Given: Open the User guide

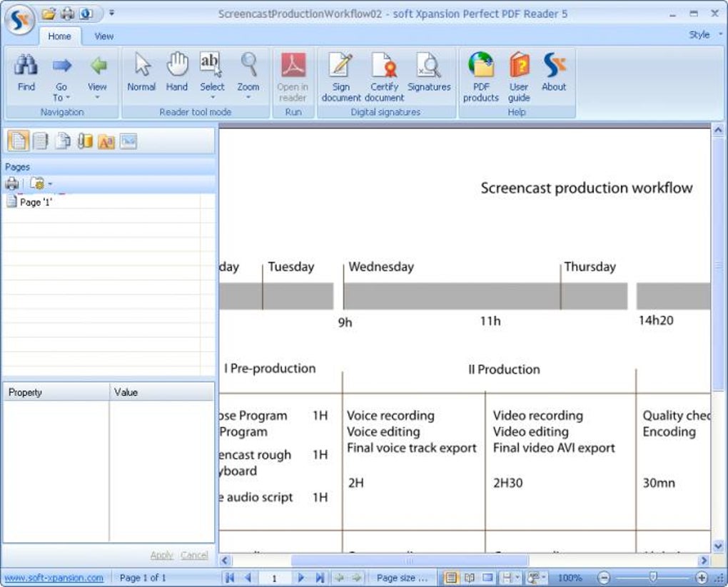Looking at the screenshot, I should point(519,78).
